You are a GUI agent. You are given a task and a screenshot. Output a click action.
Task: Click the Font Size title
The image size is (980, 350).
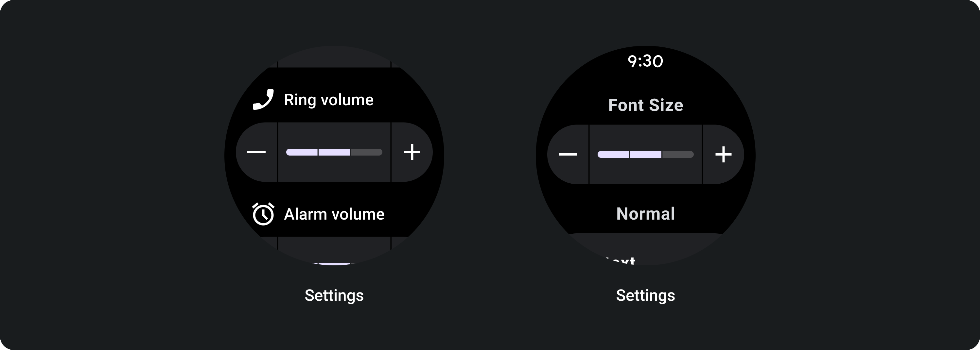pos(646,105)
